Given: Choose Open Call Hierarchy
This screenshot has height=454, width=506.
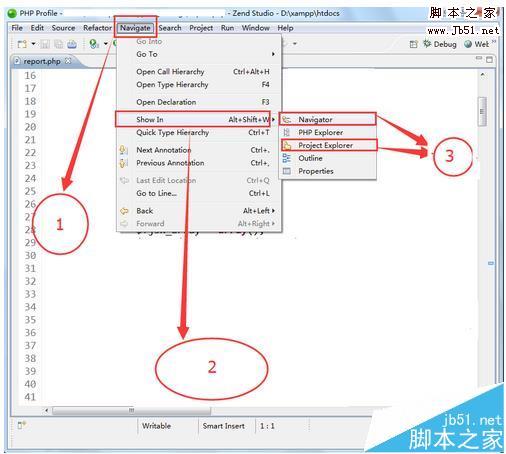Looking at the screenshot, I should [x=199, y=72].
